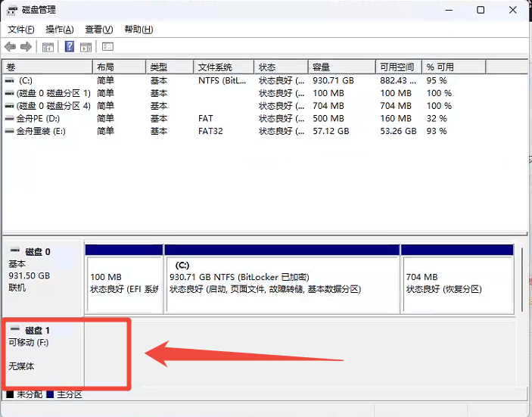The width and height of the screenshot is (532, 417).
Task: Sort by the % 可用 column header
Action: pos(454,67)
